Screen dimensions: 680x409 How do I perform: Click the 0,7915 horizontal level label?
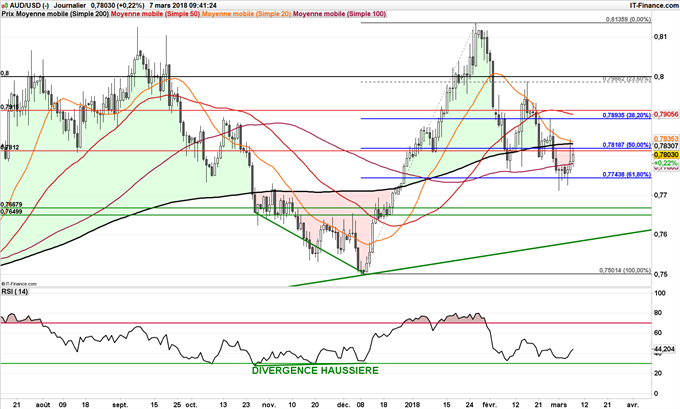pos(9,107)
